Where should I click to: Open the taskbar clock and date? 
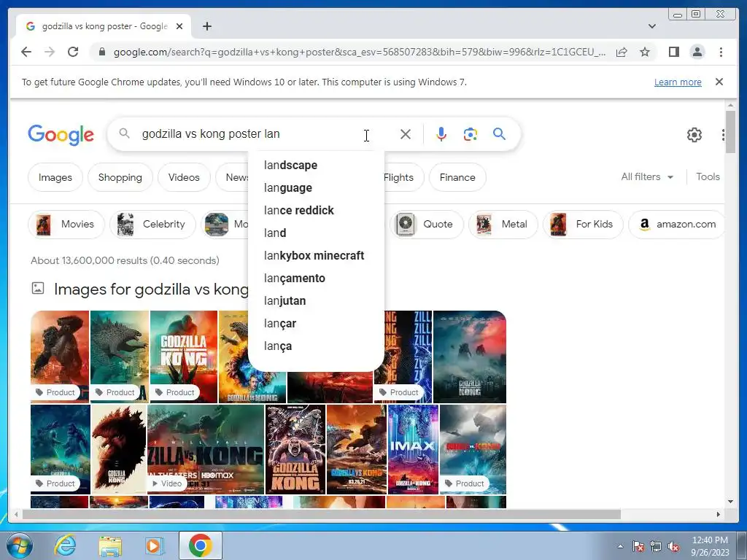(710, 546)
